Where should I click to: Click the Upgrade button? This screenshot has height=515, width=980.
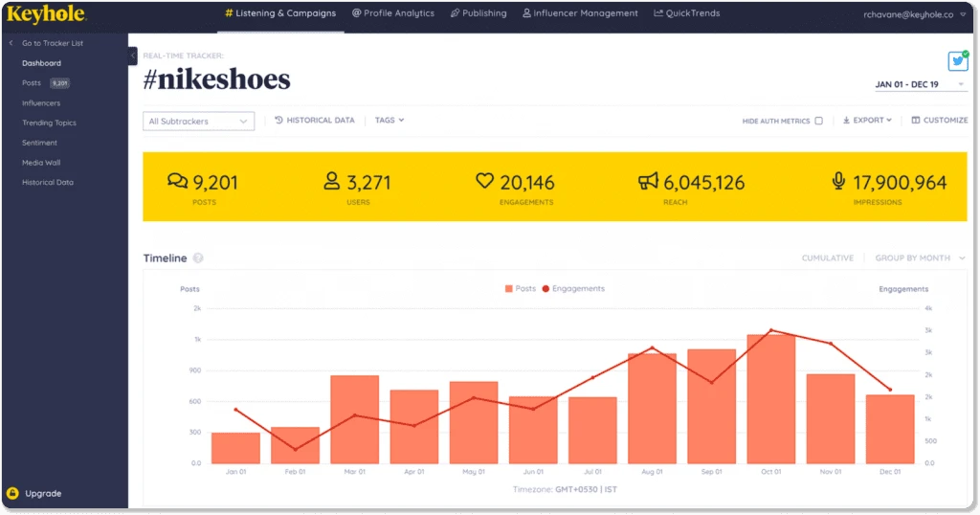(34, 493)
